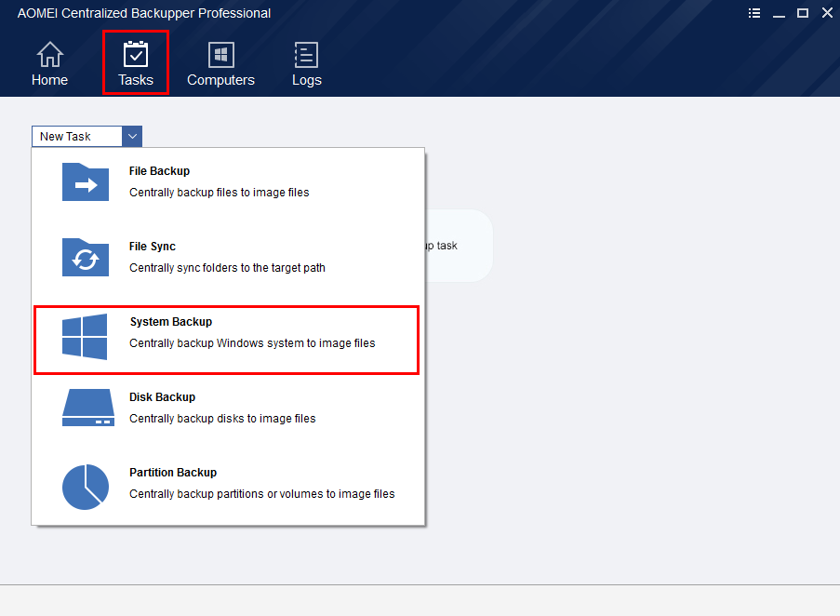840x616 pixels.
Task: Choose Disk Backup menu entry title
Action: pos(162,397)
